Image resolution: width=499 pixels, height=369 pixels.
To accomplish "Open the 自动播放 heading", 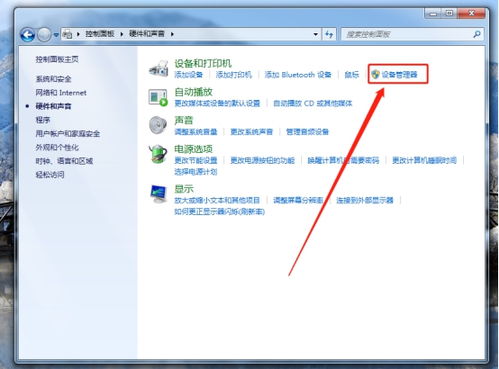I will 193,92.
